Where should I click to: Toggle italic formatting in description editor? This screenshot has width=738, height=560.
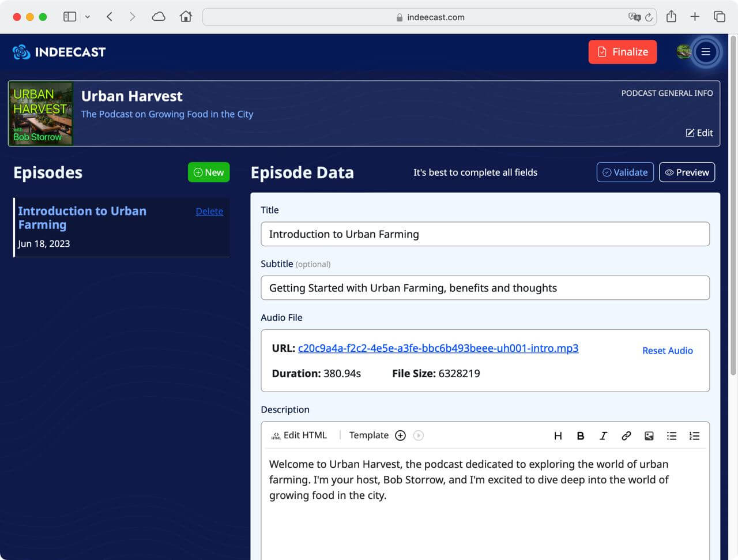(603, 436)
